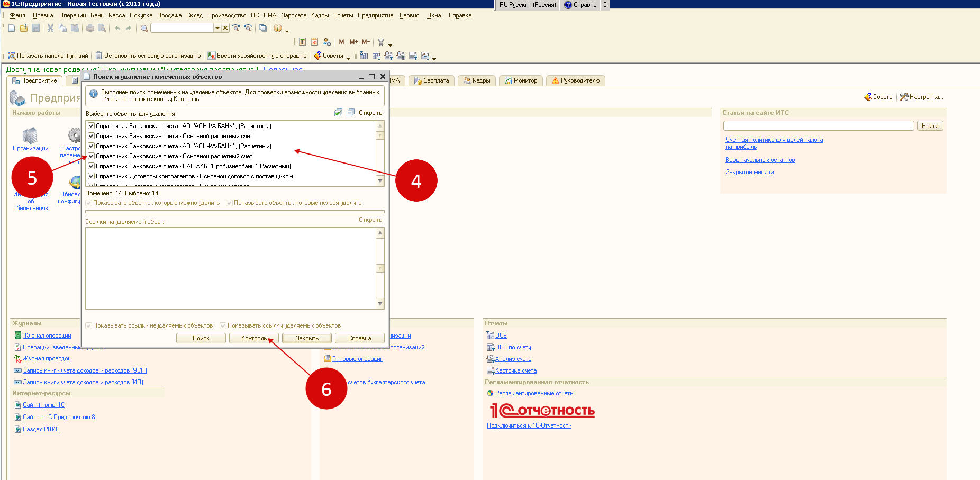Click the M+ memory add button
Image resolution: width=980 pixels, height=480 pixels.
pos(353,42)
